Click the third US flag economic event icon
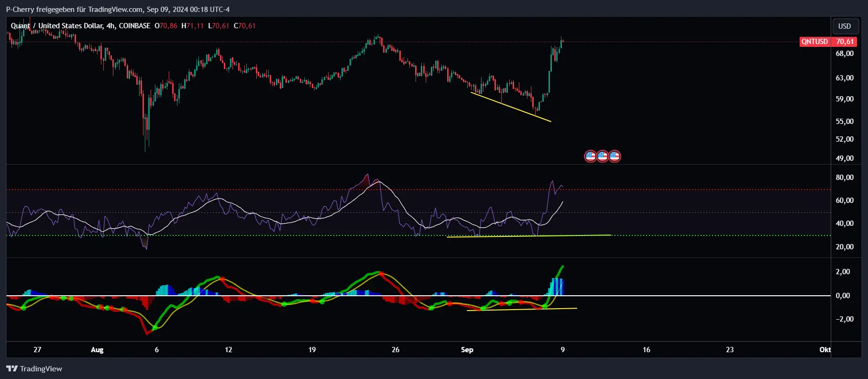The width and height of the screenshot is (868, 379). tap(615, 156)
